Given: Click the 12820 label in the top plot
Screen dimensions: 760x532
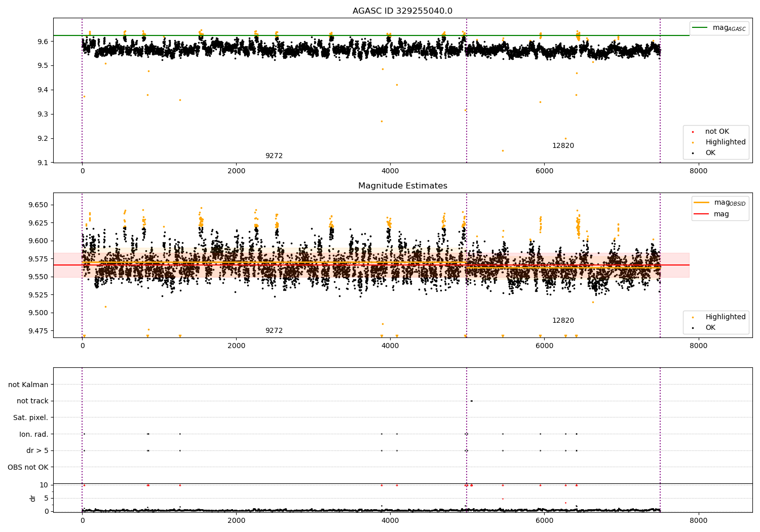Looking at the screenshot, I should 563,146.
